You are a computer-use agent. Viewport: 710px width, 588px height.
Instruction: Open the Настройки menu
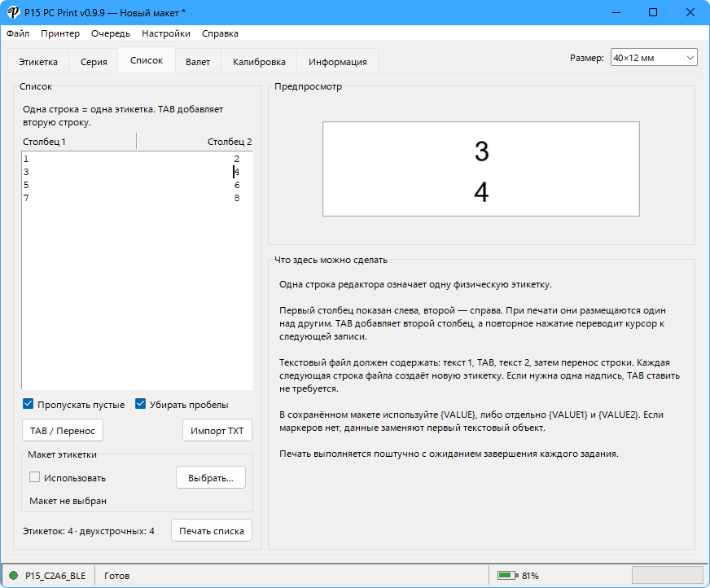166,33
